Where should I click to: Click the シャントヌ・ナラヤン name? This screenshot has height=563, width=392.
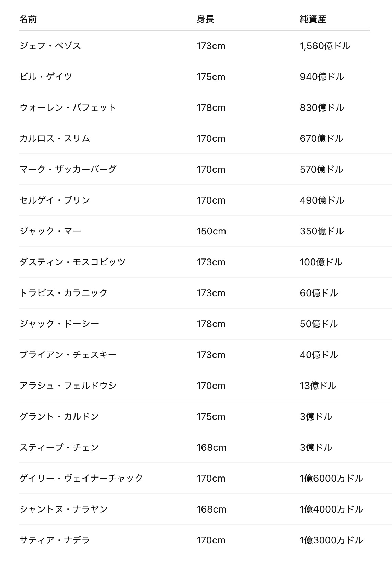[x=64, y=509]
